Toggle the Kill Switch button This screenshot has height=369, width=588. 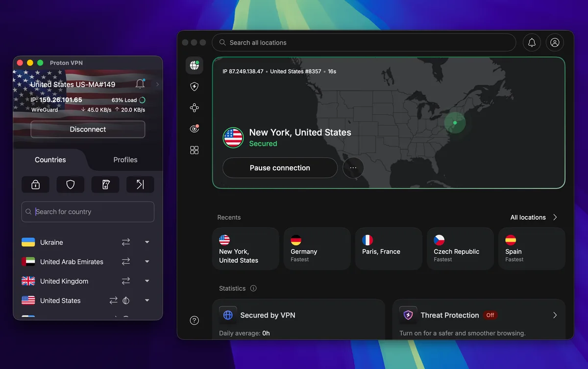click(105, 184)
